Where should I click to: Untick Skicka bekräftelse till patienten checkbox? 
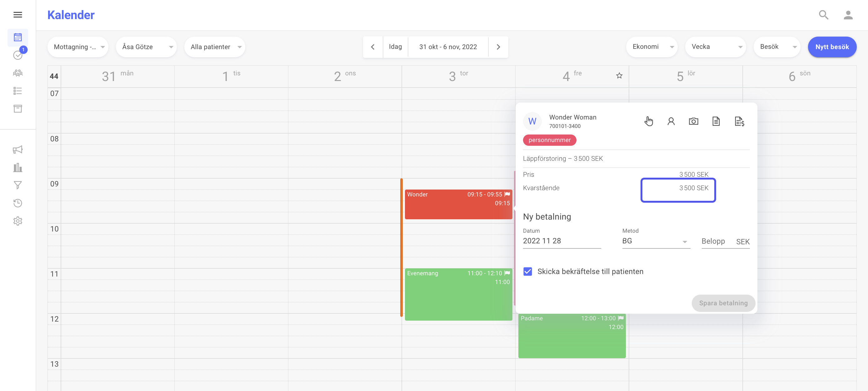528,272
